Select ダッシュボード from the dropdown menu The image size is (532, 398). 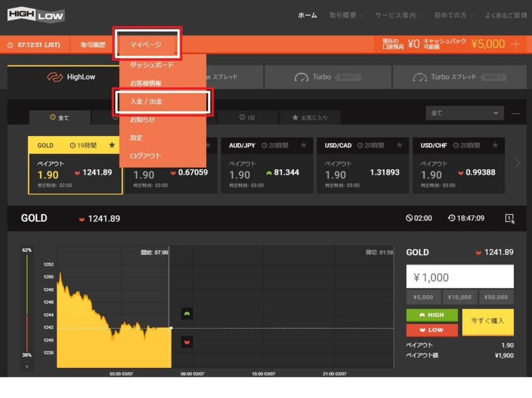pos(152,65)
